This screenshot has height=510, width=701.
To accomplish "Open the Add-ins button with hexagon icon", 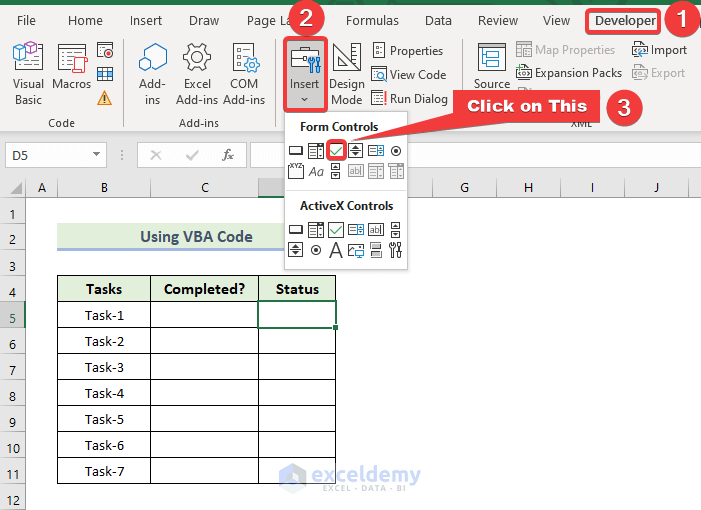I will (x=152, y=74).
